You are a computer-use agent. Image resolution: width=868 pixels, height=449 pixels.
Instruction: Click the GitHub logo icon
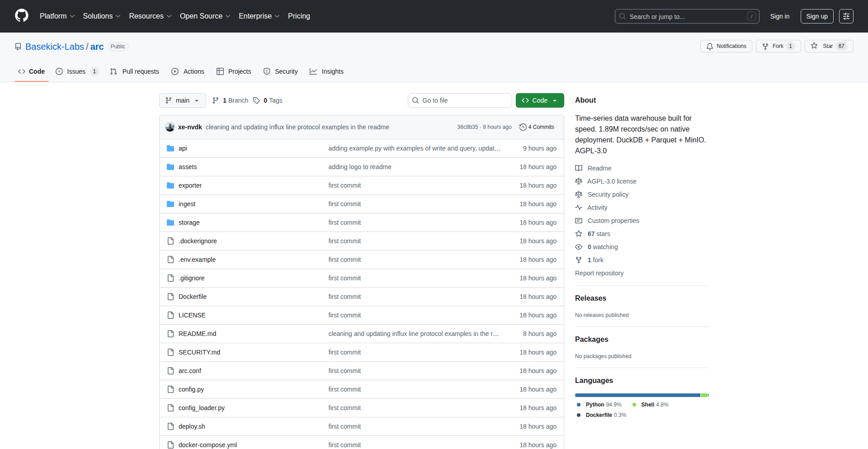click(x=22, y=16)
